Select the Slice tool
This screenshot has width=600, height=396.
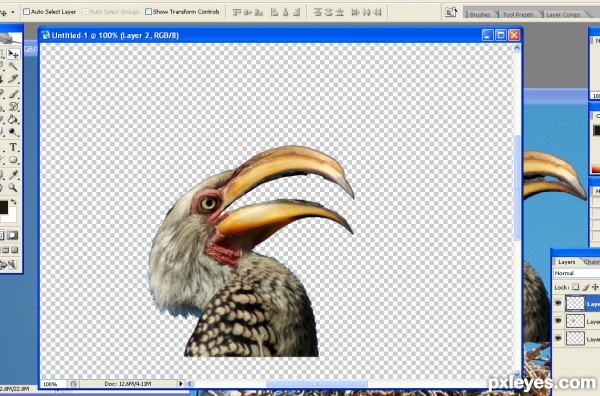tap(13, 79)
